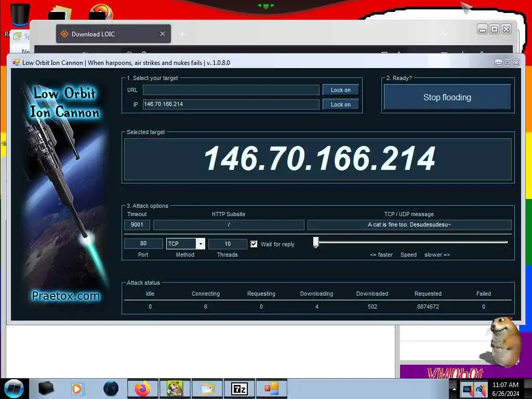Click the Download LOIC tab favicon
This screenshot has width=532, height=399.
tap(64, 34)
